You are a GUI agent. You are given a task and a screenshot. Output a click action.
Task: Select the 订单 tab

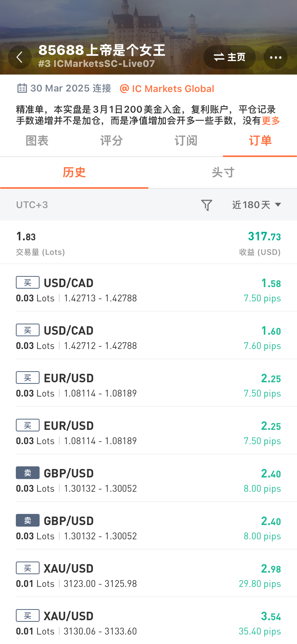pos(260,141)
